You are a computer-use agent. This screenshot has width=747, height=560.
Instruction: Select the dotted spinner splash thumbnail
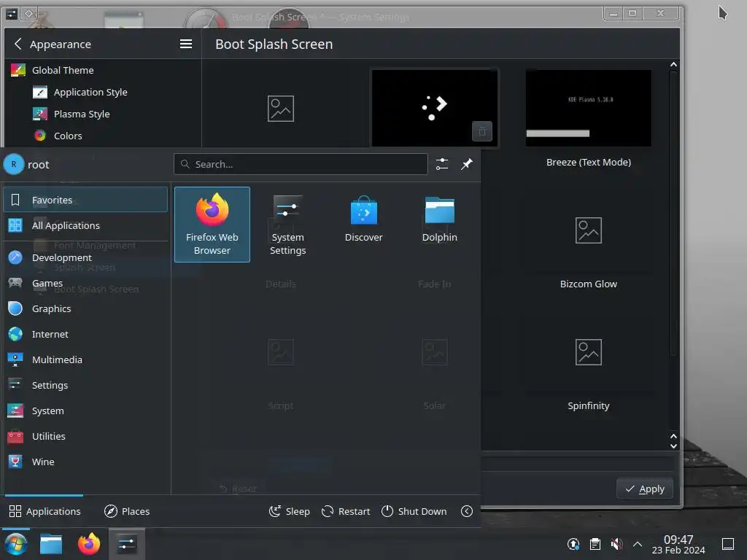[435, 108]
